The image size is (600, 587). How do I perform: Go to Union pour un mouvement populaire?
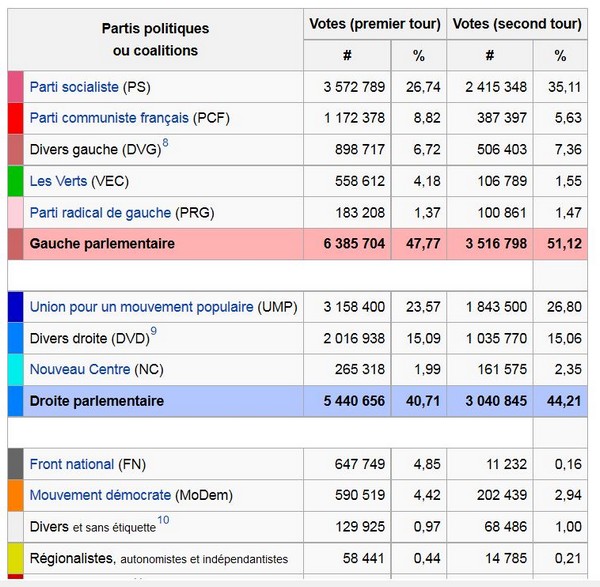pos(141,307)
